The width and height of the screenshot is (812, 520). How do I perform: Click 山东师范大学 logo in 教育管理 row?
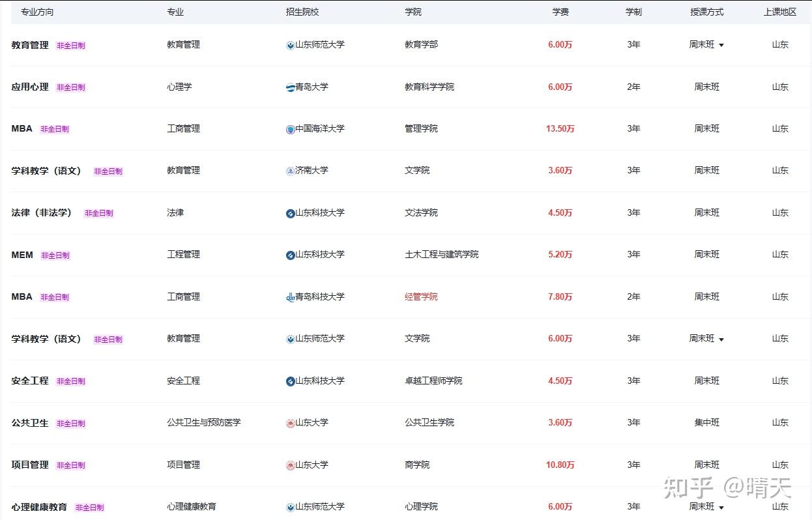[x=290, y=46]
